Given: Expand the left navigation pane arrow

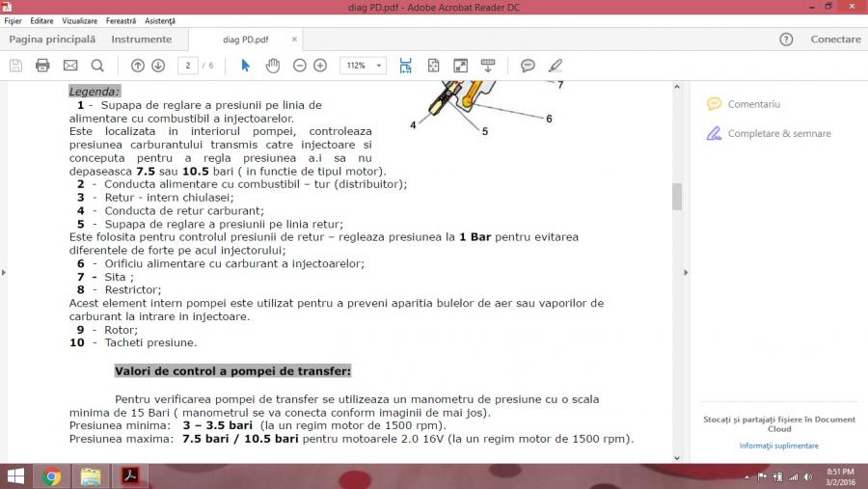Looking at the screenshot, I should 4,273.
